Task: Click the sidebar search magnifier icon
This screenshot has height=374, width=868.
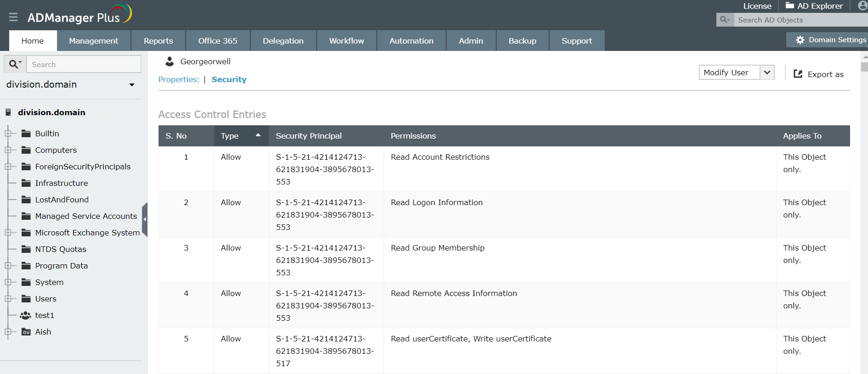Action: [15, 64]
